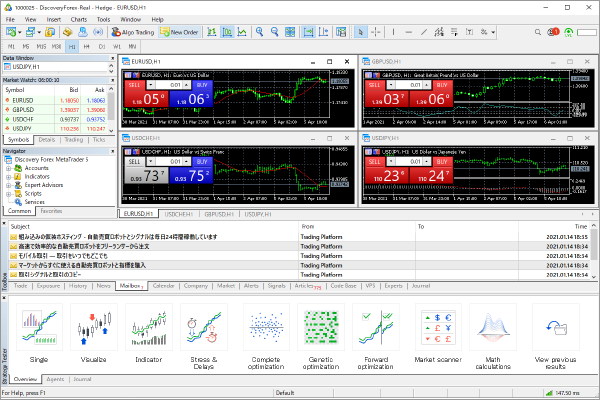The width and height of the screenshot is (600, 400).
Task: Switch to the Details tab in Market Watch
Action: pyautogui.click(x=47, y=140)
